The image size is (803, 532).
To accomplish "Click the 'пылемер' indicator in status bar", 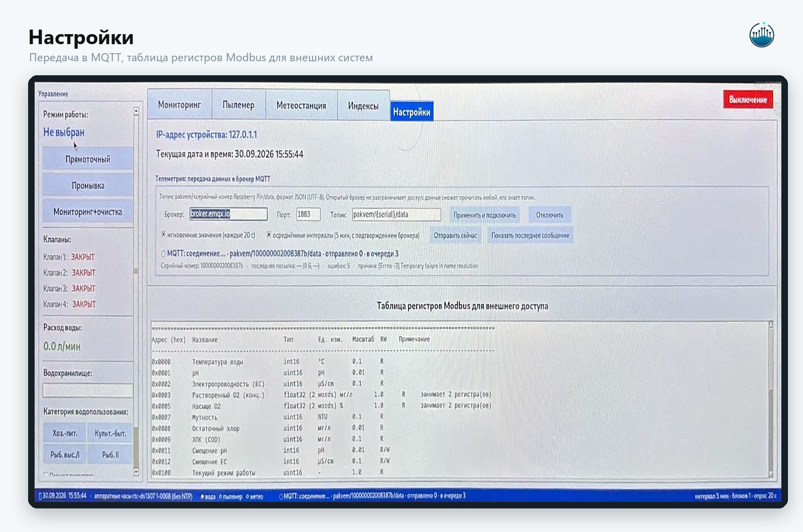I will tap(230, 496).
